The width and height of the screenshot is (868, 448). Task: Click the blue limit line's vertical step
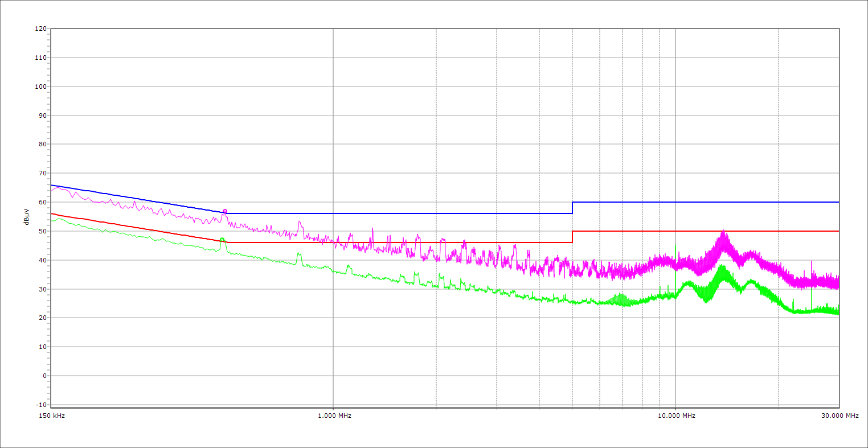click(x=572, y=208)
